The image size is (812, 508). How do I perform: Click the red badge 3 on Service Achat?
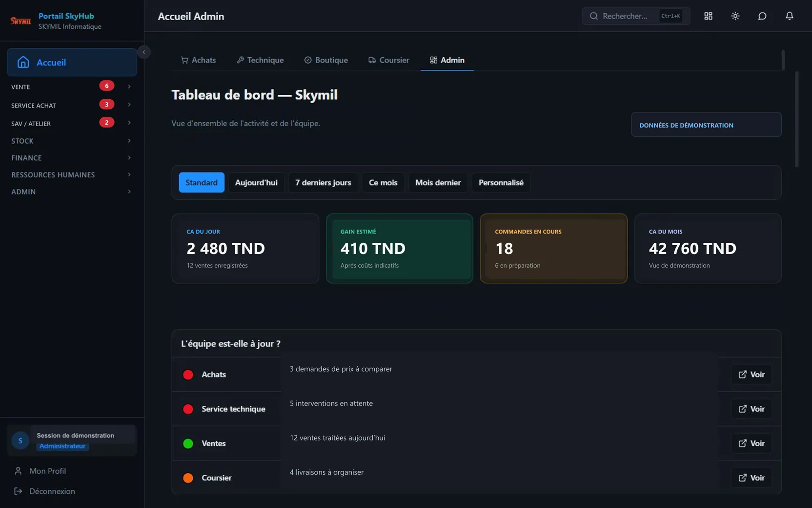click(x=107, y=105)
